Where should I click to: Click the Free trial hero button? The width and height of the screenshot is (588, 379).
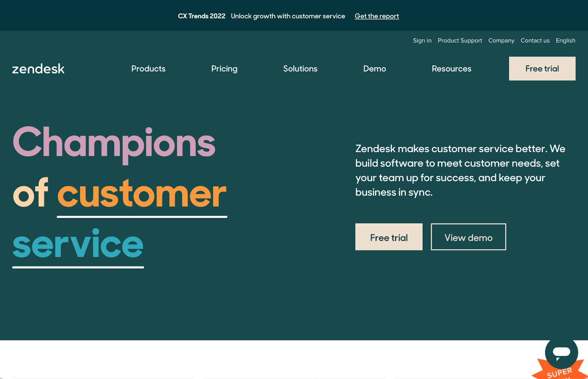388,237
